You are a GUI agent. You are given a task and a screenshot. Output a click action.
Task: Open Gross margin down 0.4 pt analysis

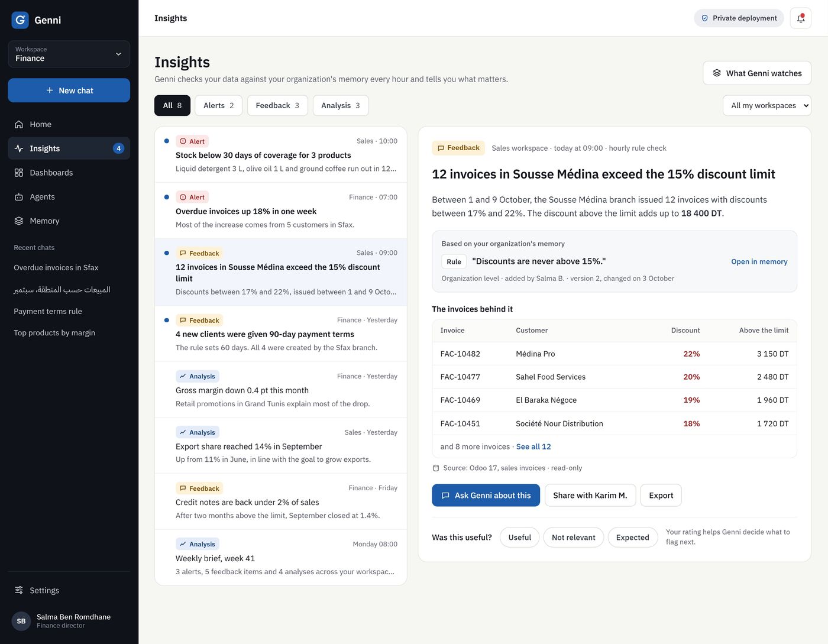click(281, 390)
